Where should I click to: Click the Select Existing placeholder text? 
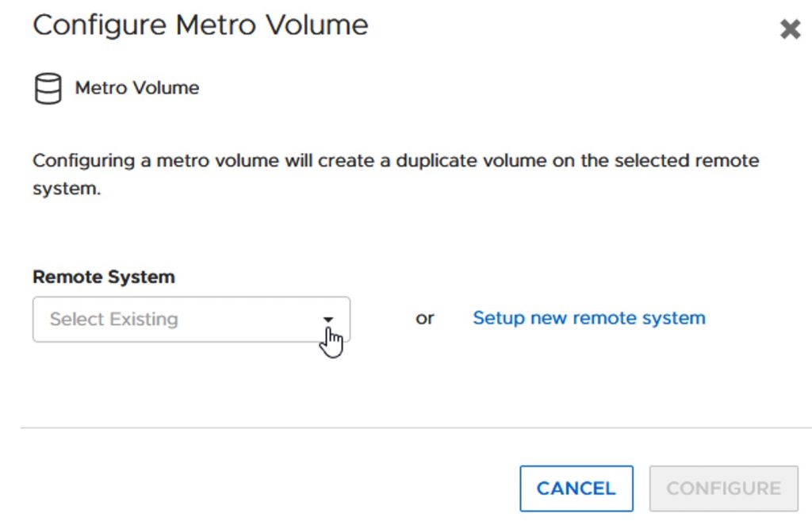[x=114, y=319]
